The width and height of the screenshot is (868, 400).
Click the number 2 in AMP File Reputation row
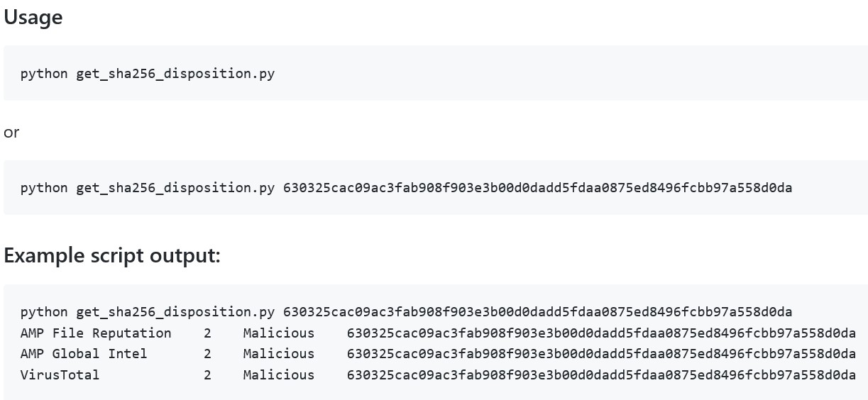point(207,333)
